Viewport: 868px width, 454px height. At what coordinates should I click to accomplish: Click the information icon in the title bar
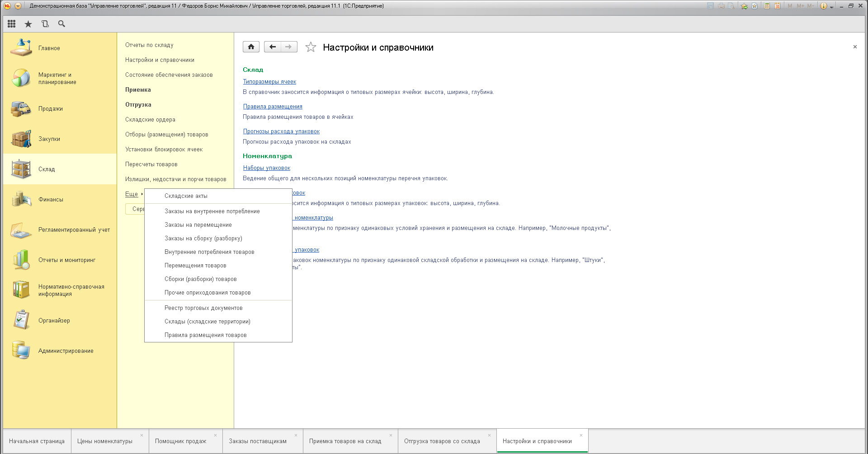(824, 6)
